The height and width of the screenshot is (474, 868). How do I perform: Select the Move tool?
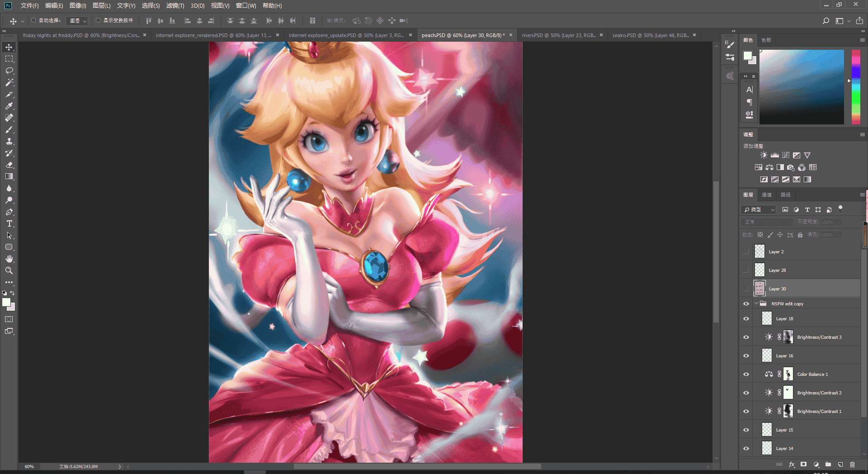[x=9, y=47]
